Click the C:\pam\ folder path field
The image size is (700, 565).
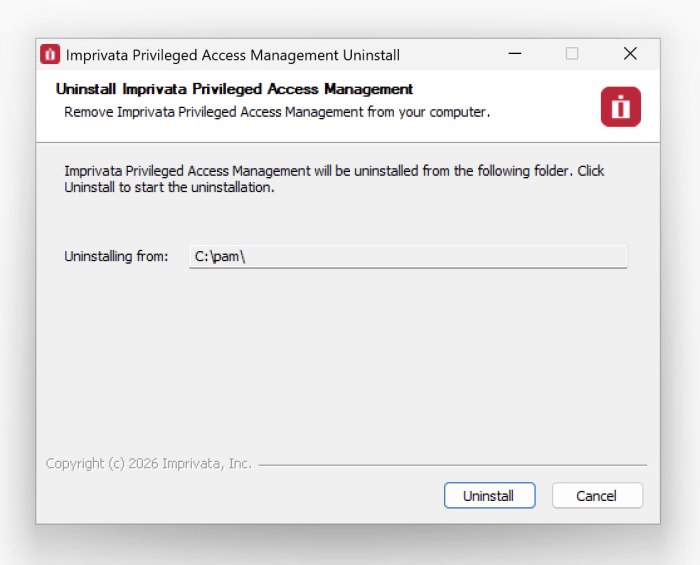coord(408,257)
